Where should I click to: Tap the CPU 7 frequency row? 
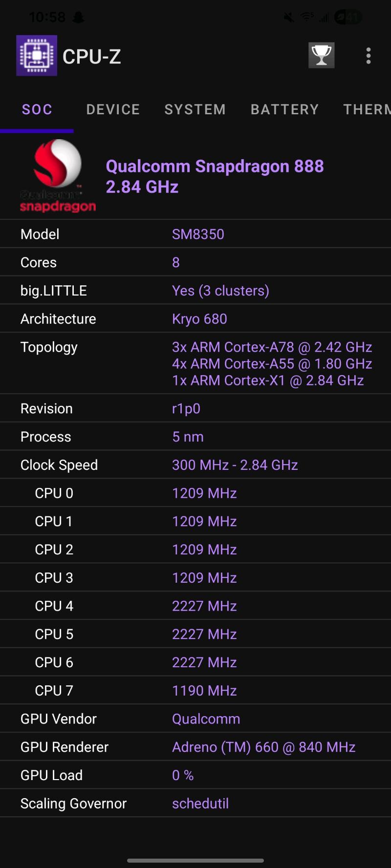[195, 691]
